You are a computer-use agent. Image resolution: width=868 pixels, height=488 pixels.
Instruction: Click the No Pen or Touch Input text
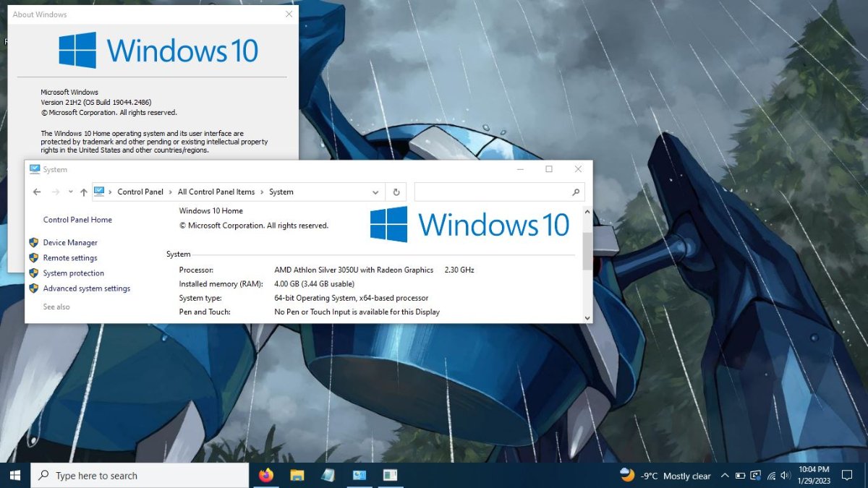coord(357,312)
